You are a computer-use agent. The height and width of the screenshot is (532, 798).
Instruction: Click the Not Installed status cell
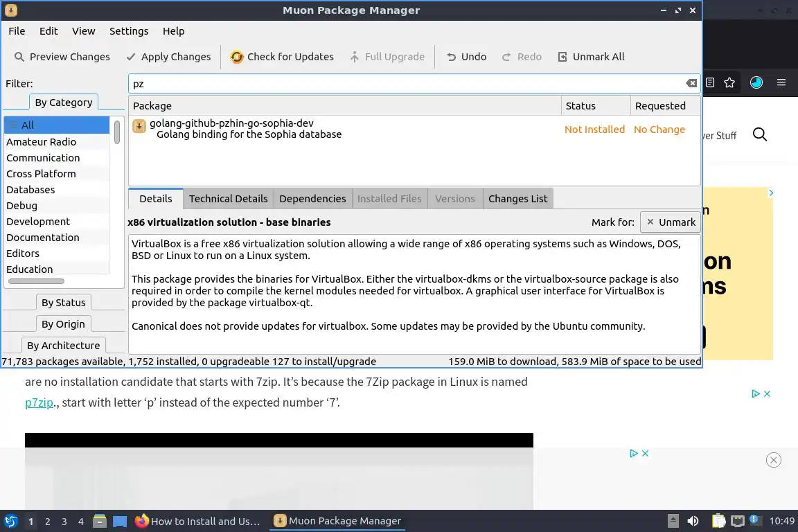[594, 130]
